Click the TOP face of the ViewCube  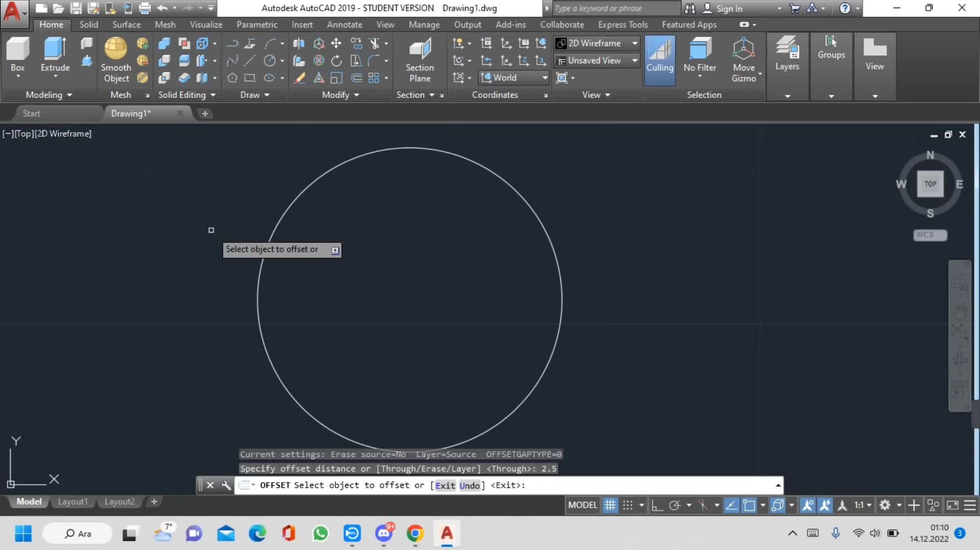click(x=930, y=184)
